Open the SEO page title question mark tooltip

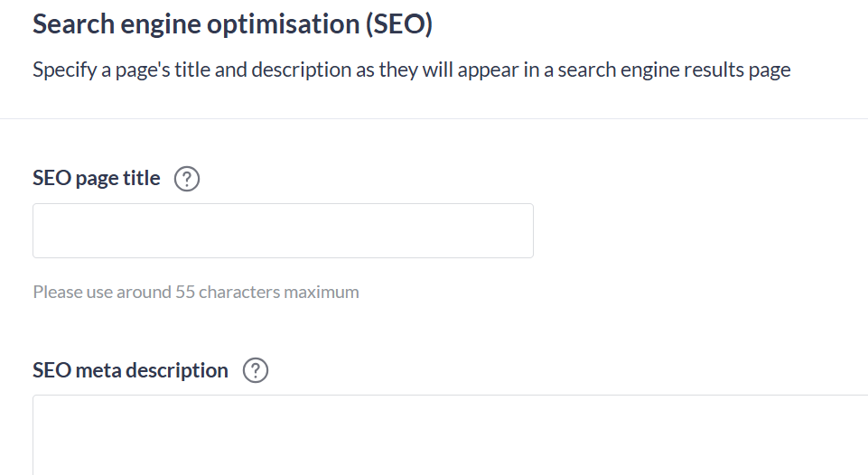point(186,179)
